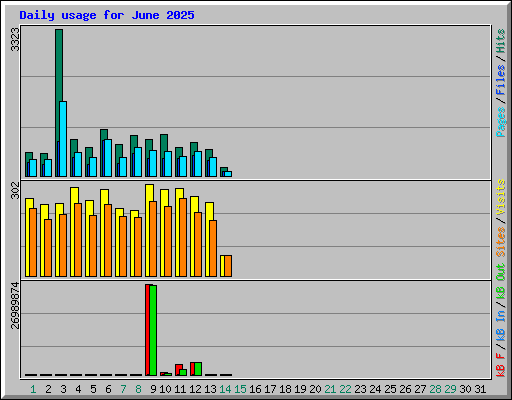Select the cyan pages bar for day 14
The width and height of the screenshot is (512, 400).
click(x=228, y=174)
